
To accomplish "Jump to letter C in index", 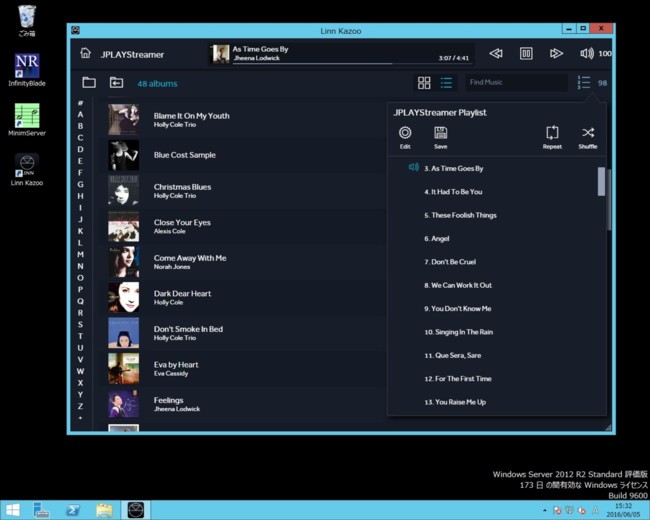I will point(80,138).
